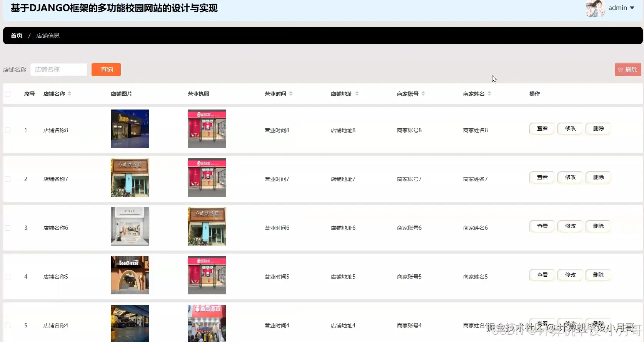Screen dimensions: 644x342
Task: Select checkbox for row 店铺名称6
Action: [8, 228]
